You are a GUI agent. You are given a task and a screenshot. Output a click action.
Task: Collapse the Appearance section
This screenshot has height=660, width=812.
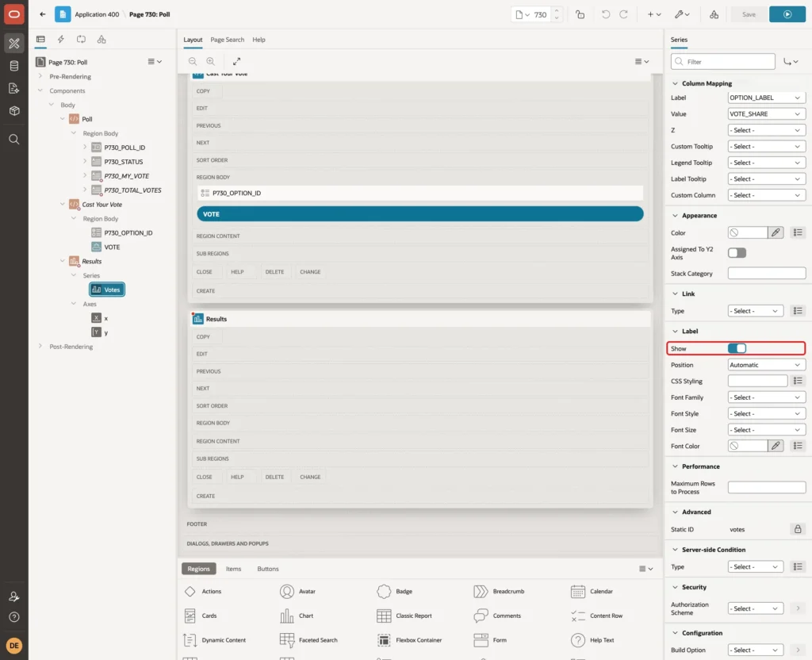675,216
